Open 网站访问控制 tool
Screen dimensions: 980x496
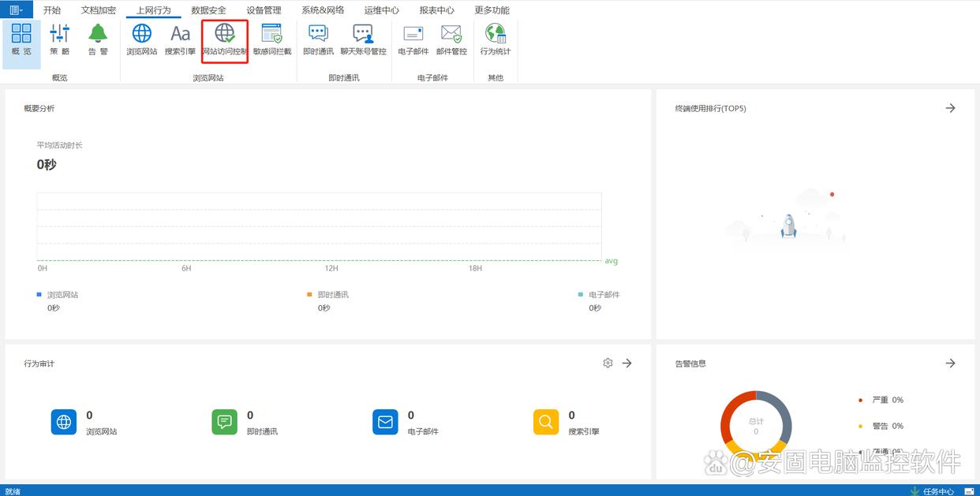click(225, 39)
